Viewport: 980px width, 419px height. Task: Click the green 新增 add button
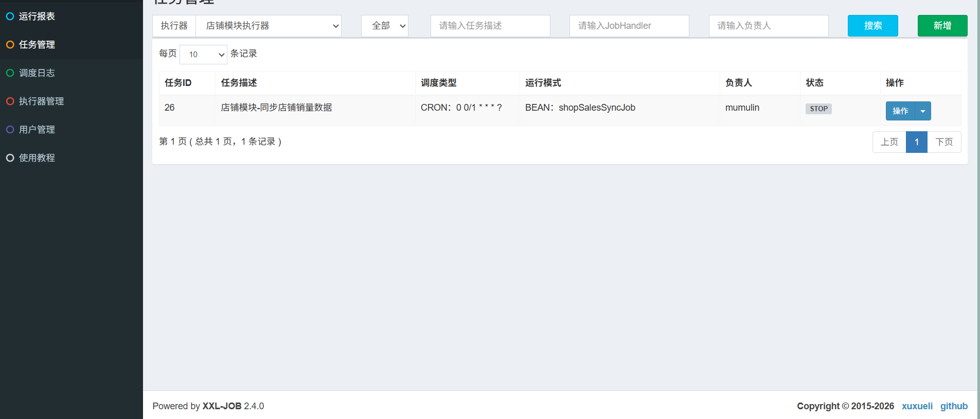(x=942, y=26)
